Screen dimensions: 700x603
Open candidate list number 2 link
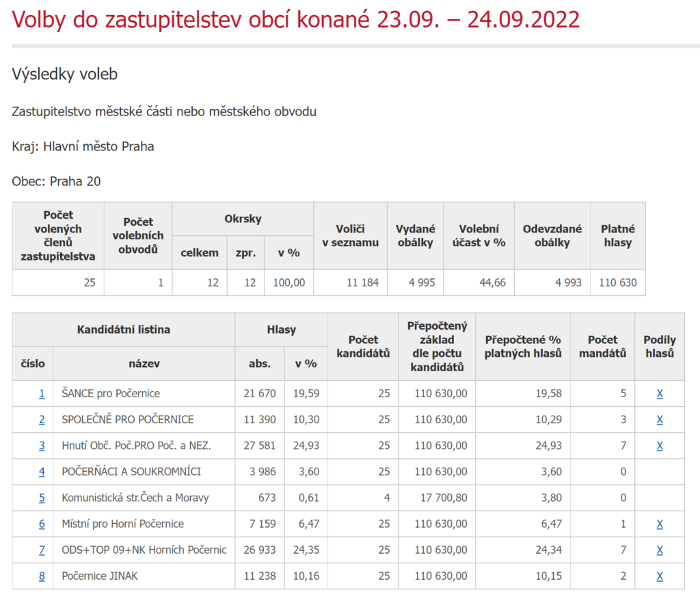click(42, 420)
